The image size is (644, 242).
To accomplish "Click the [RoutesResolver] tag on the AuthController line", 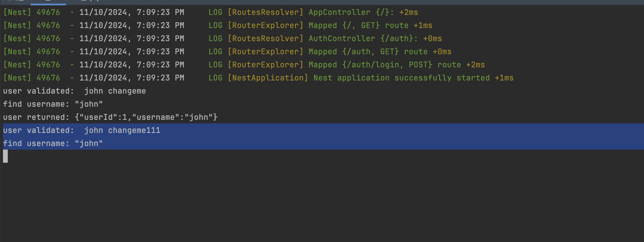I will [x=266, y=38].
